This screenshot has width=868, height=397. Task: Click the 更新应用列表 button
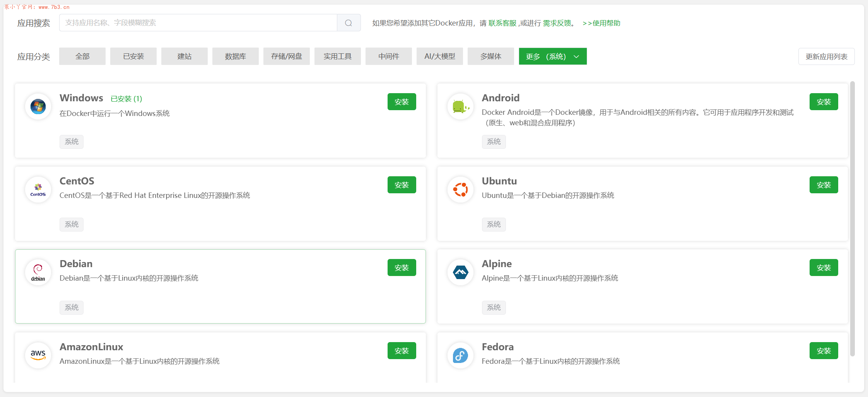[x=827, y=56]
